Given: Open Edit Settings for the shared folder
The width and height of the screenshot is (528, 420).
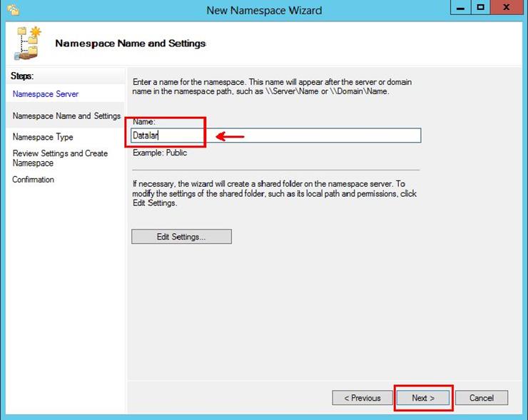Looking at the screenshot, I should pyautogui.click(x=181, y=237).
